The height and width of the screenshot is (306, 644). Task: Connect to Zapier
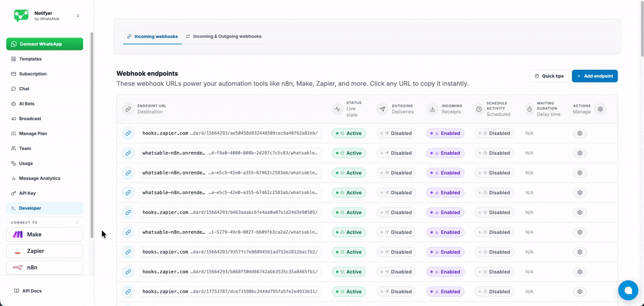point(45,251)
